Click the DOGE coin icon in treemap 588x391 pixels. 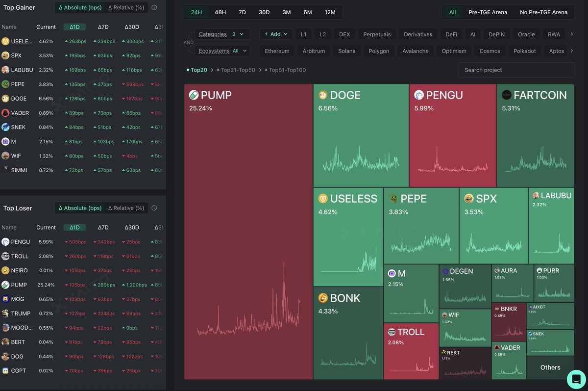323,95
